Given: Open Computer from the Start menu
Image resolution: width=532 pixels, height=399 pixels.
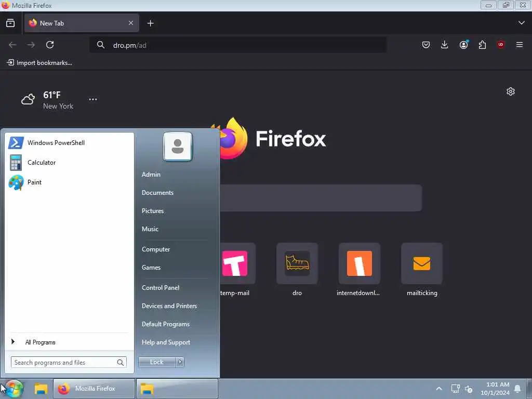Looking at the screenshot, I should pyautogui.click(x=156, y=249).
